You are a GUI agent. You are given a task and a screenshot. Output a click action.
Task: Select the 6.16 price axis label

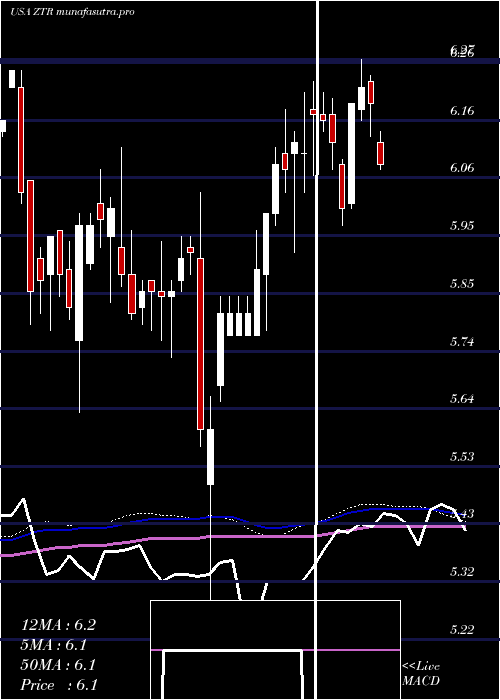pos(462,110)
